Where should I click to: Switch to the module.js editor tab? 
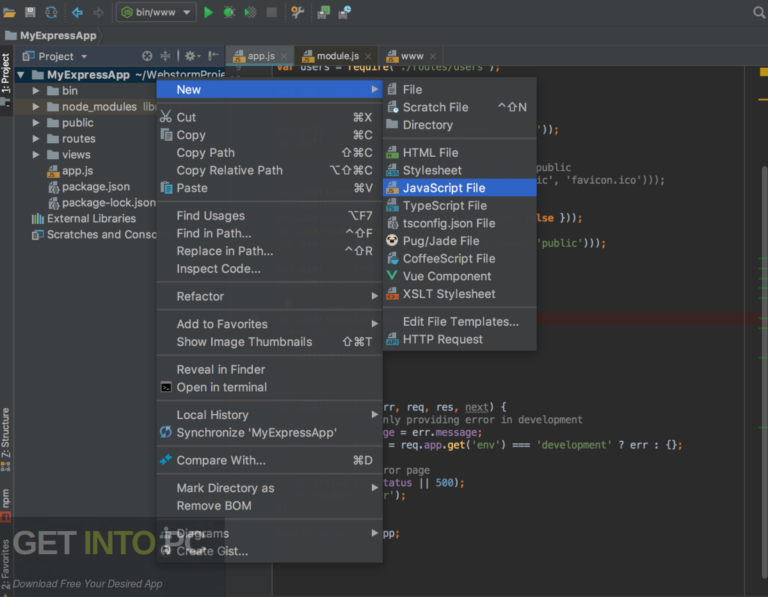pos(337,56)
